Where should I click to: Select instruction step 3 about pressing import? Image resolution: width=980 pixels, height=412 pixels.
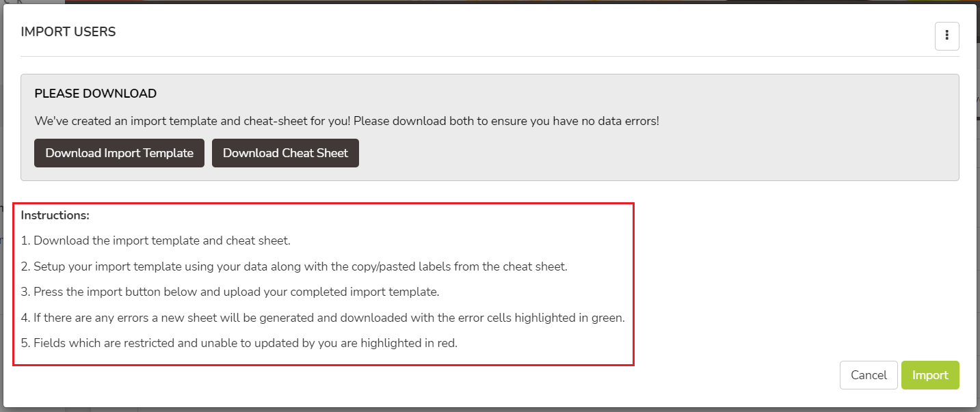click(230, 292)
